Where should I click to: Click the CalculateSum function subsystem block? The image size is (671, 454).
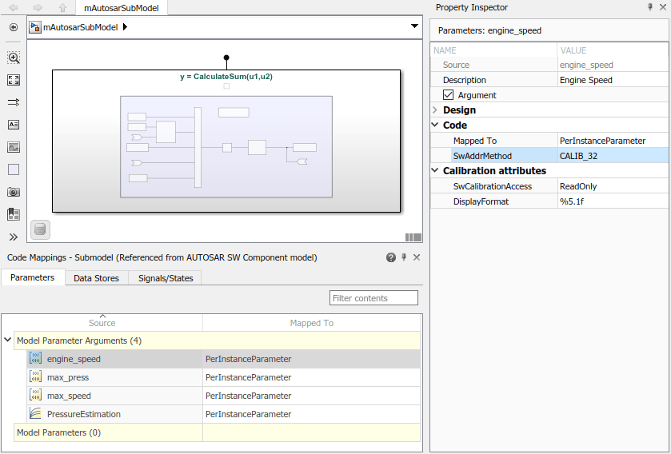pyautogui.click(x=226, y=141)
